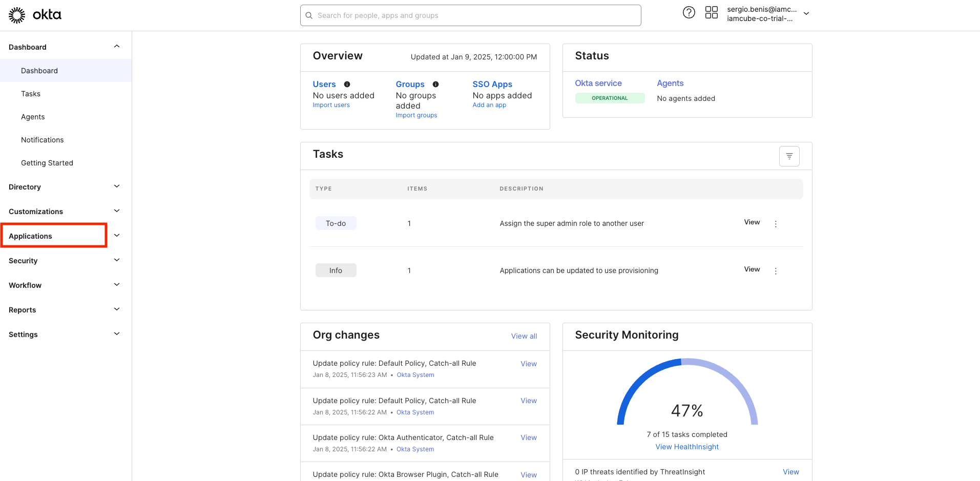This screenshot has height=481, width=980.
Task: Click the View HealthInsight link
Action: tap(687, 447)
